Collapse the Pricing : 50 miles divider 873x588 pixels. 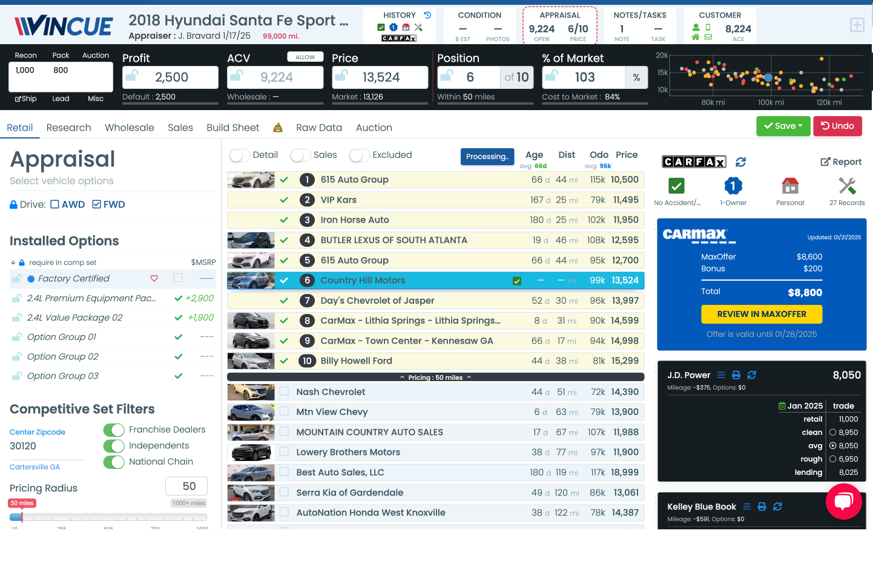[x=435, y=377]
